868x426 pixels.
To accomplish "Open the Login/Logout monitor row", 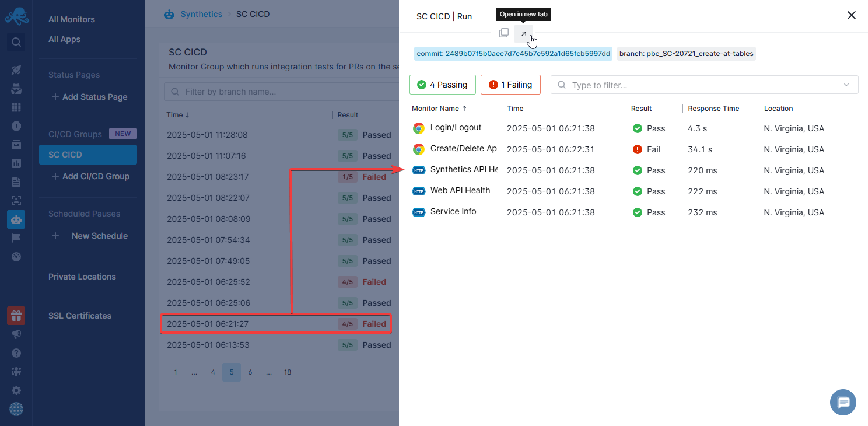I will click(x=635, y=128).
